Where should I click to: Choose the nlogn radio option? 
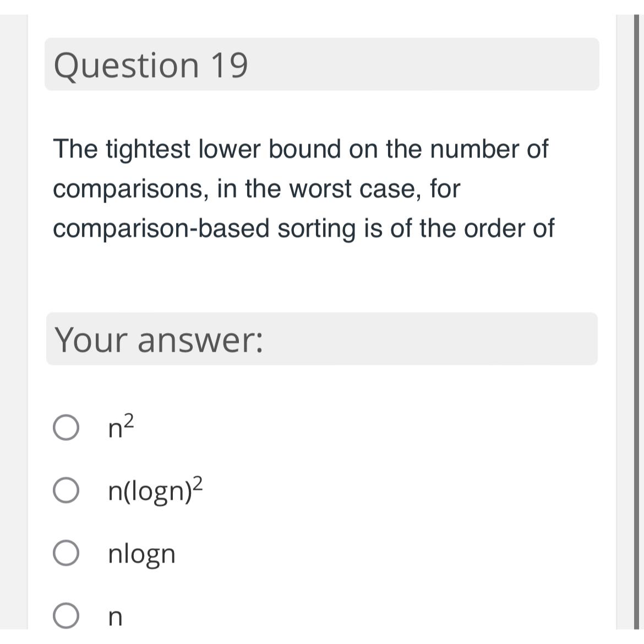pyautogui.click(x=66, y=553)
